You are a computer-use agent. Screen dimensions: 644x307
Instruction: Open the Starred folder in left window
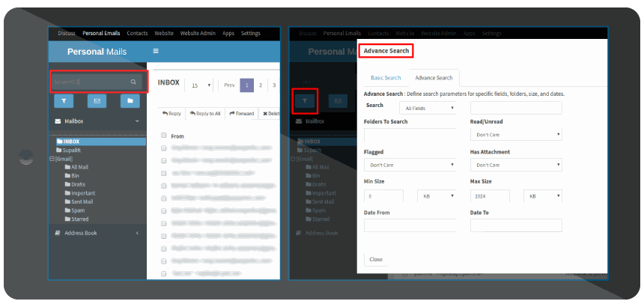76,219
